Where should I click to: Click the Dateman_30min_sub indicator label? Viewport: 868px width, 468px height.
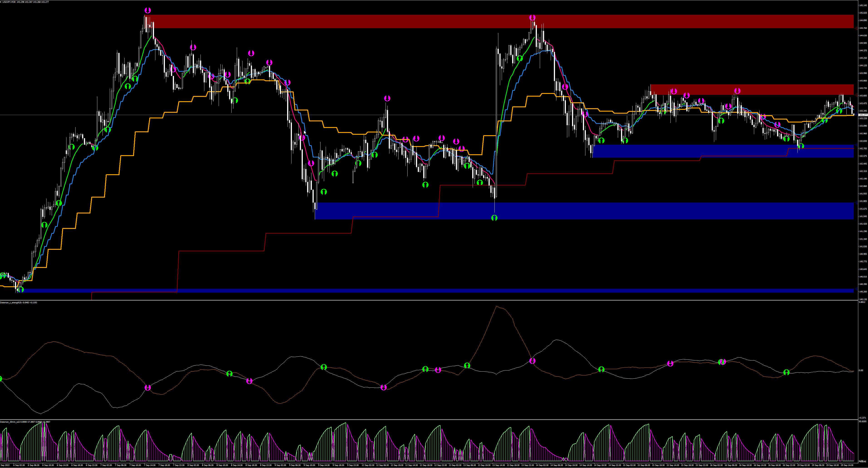(10, 422)
